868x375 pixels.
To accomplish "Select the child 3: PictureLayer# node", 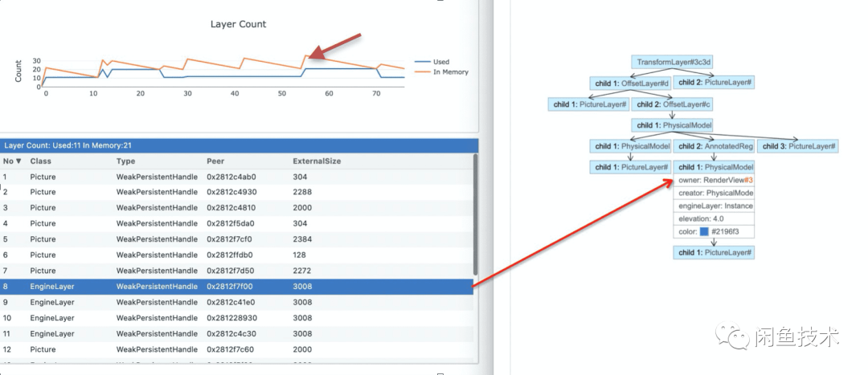I will click(798, 146).
